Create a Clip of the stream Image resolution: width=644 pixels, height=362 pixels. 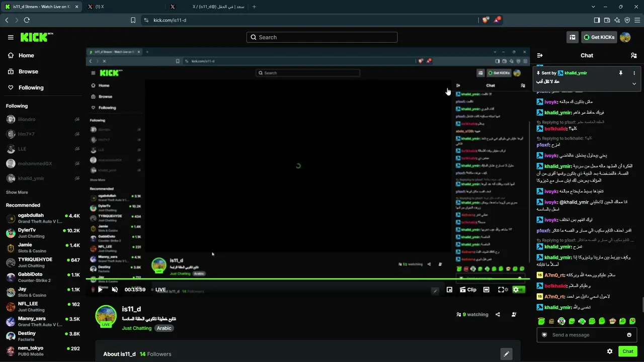(468, 290)
